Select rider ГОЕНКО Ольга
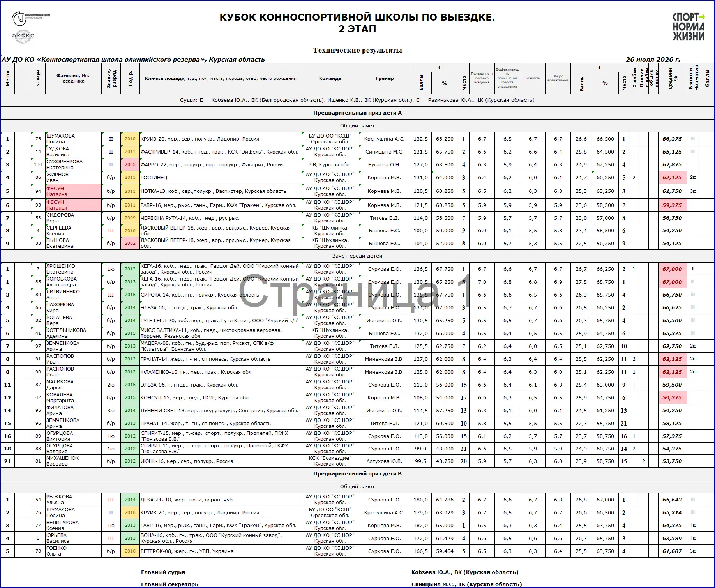The width and height of the screenshot is (715, 588). [x=73, y=551]
